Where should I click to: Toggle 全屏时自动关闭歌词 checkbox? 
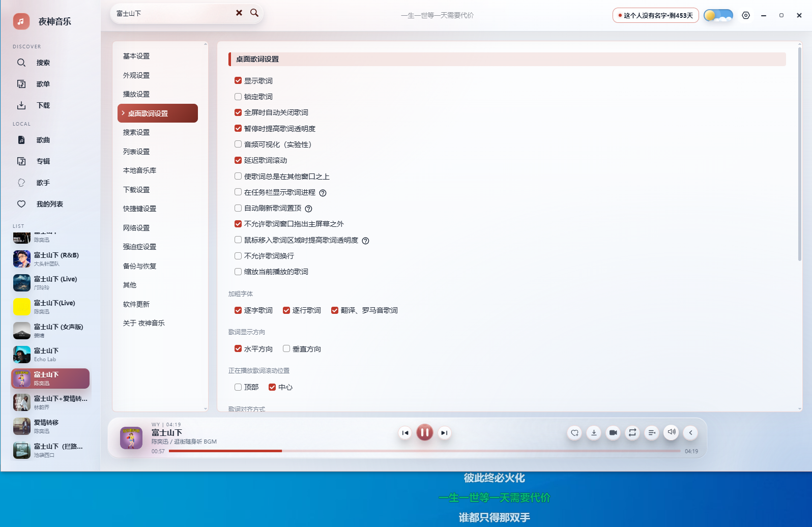tap(238, 112)
